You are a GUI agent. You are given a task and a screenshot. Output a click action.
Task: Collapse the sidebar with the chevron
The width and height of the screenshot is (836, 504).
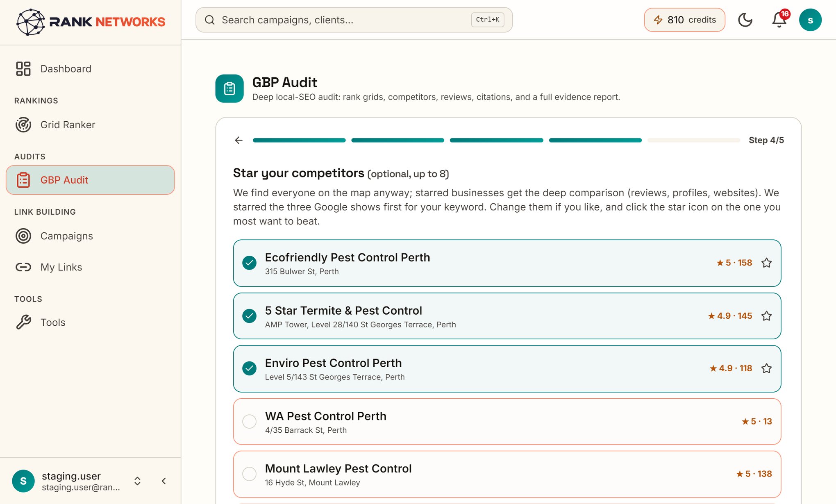tap(164, 481)
